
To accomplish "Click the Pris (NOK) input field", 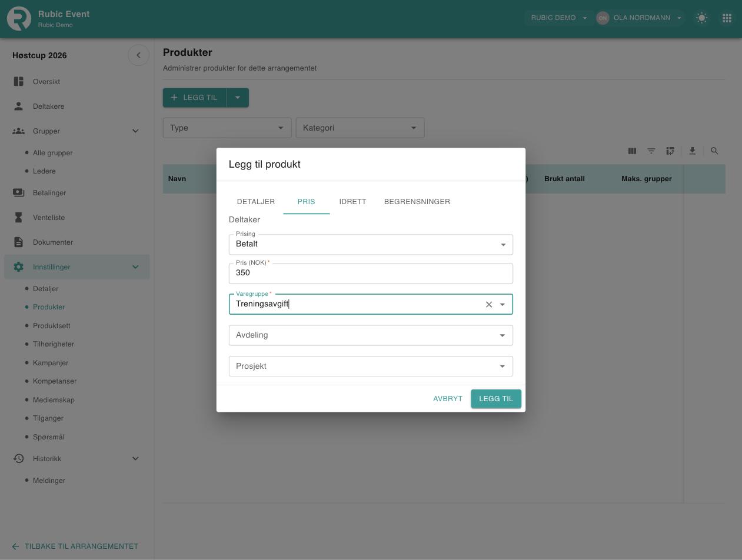I will point(371,274).
